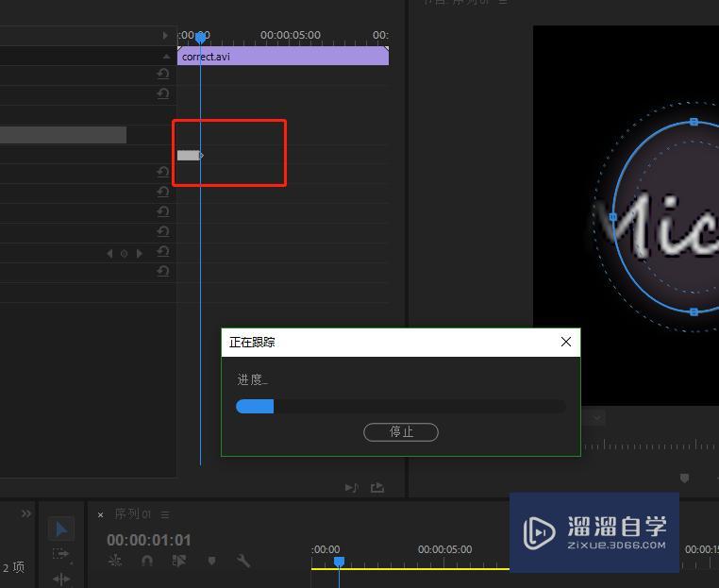Viewport: 719px width, 588px height.
Task: Click the export frame arrow icon
Action: [x=377, y=488]
